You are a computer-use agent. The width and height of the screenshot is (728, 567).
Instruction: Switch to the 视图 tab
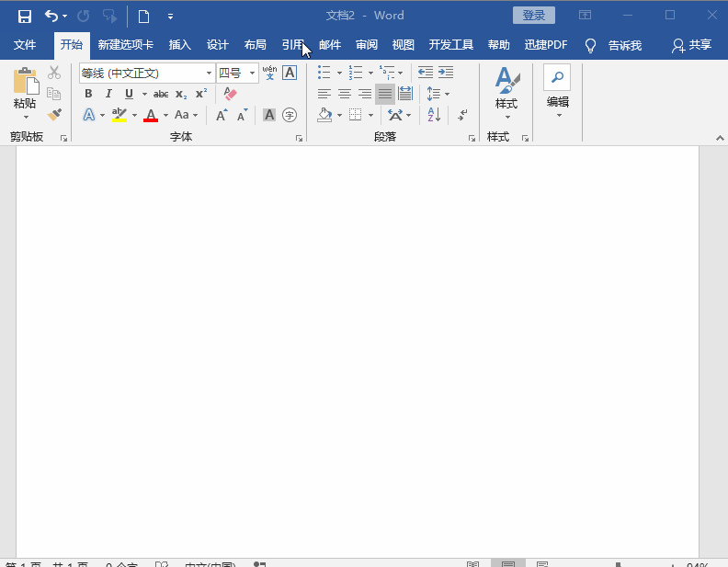403,45
